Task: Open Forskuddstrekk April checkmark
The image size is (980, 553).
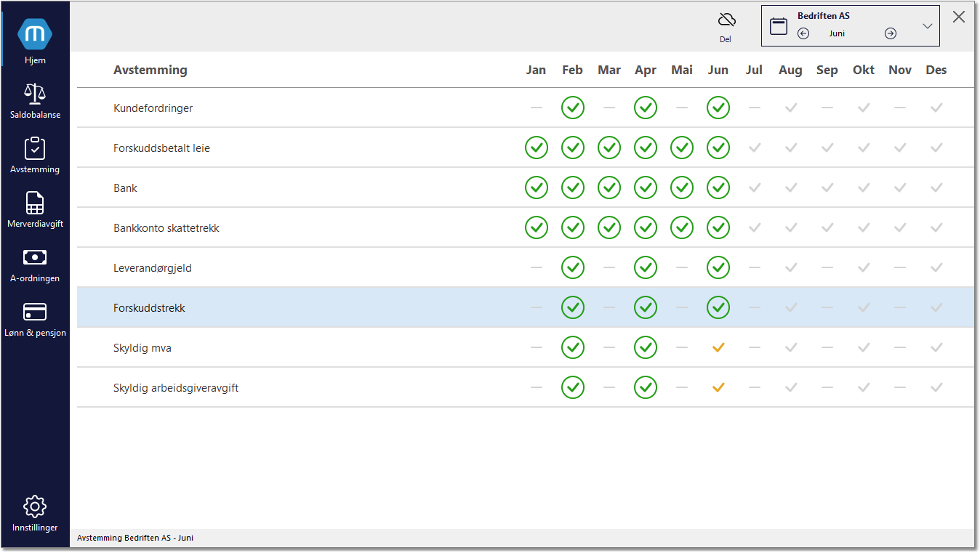Action: coord(646,307)
